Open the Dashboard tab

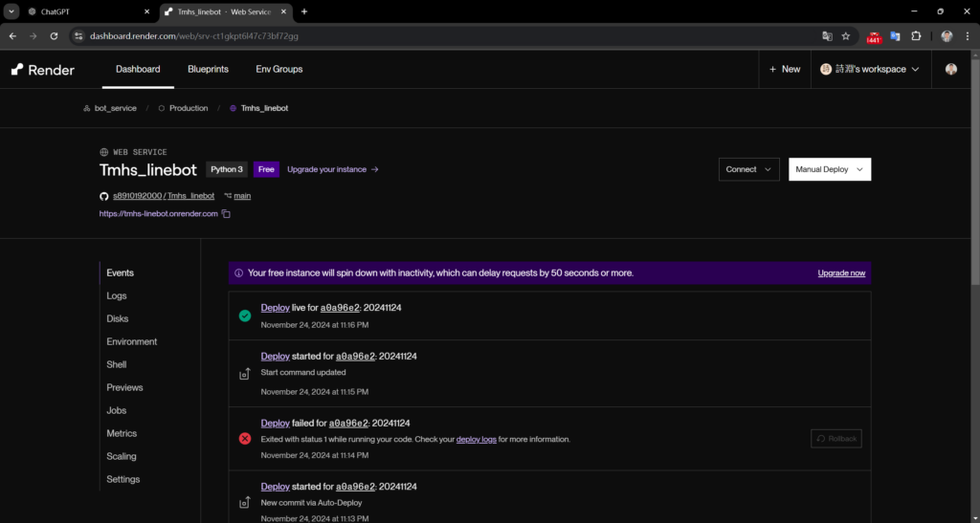point(138,69)
